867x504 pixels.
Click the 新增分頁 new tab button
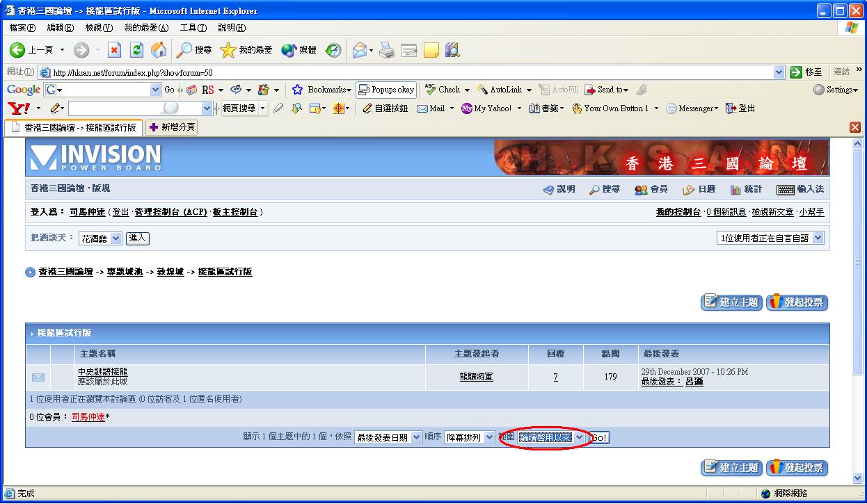172,127
